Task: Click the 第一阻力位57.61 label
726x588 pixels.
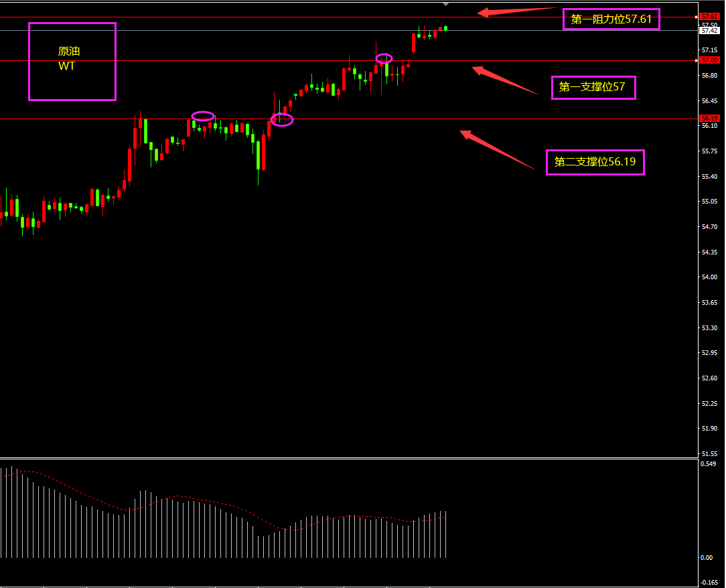Action: [x=611, y=19]
